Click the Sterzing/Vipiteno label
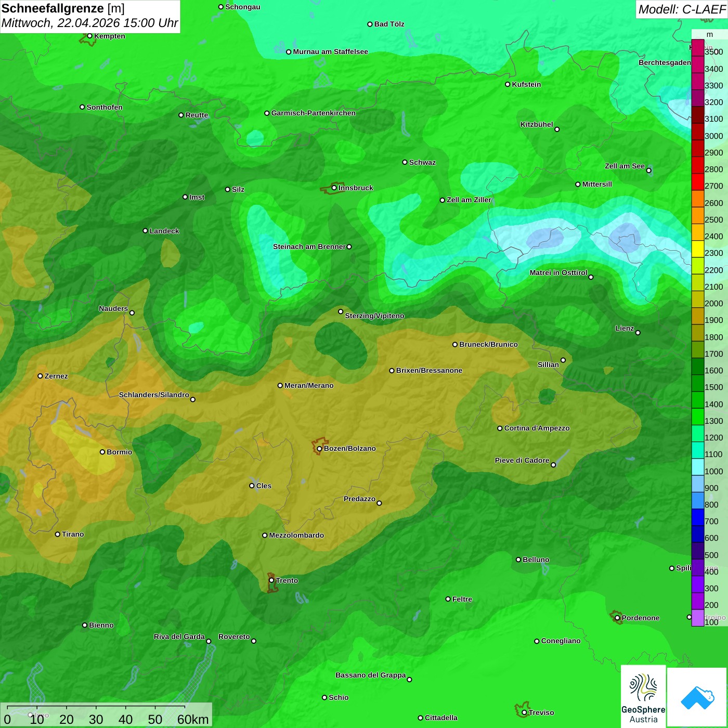 (374, 316)
